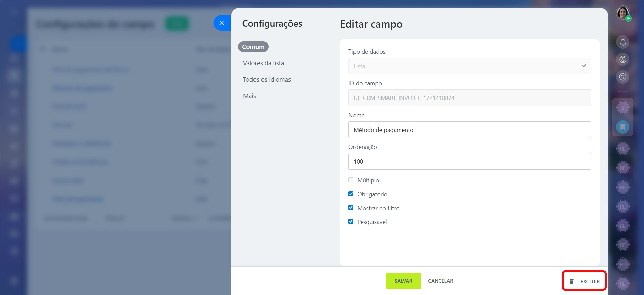Viewport: 644px width, 295px height.
Task: Click the CANCELAR button
Action: pyautogui.click(x=440, y=281)
